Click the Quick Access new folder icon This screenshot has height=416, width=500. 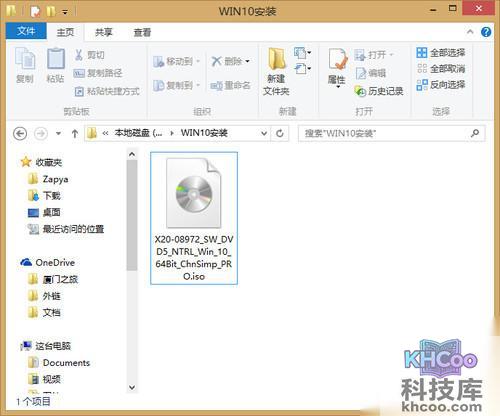coord(51,12)
